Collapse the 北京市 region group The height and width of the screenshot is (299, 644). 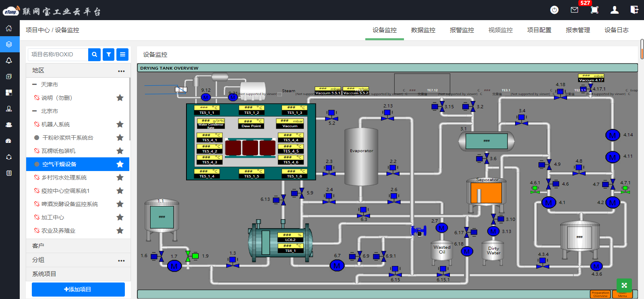pos(35,111)
